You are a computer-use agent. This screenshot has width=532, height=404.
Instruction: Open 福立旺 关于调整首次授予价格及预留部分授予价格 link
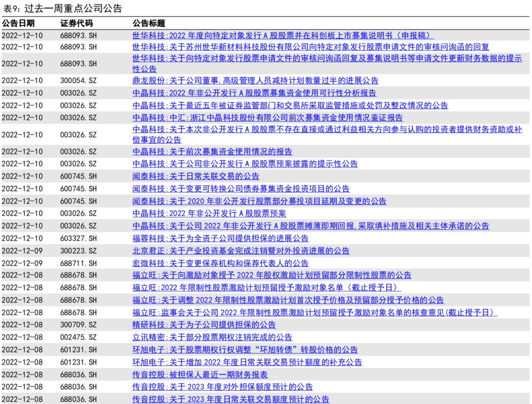[288, 300]
